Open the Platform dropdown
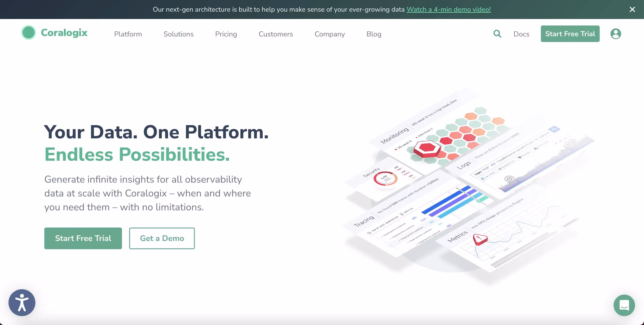644x325 pixels. [128, 34]
